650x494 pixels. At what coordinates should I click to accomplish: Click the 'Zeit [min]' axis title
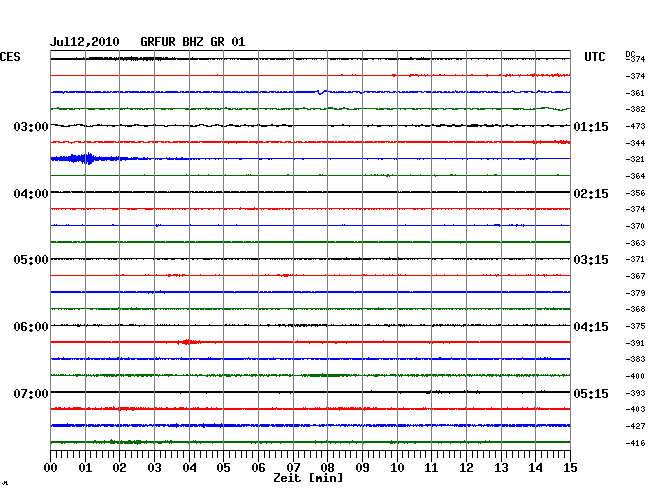pyautogui.click(x=308, y=478)
